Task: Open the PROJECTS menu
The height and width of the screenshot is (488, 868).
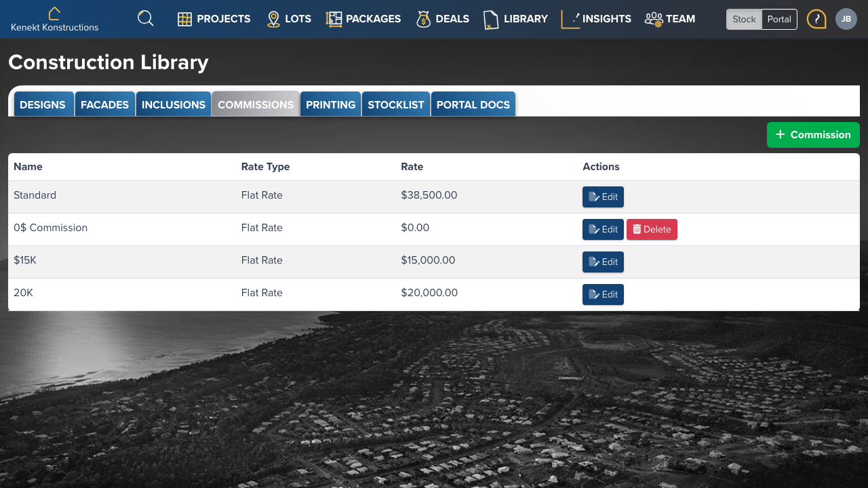Action: coord(224,19)
